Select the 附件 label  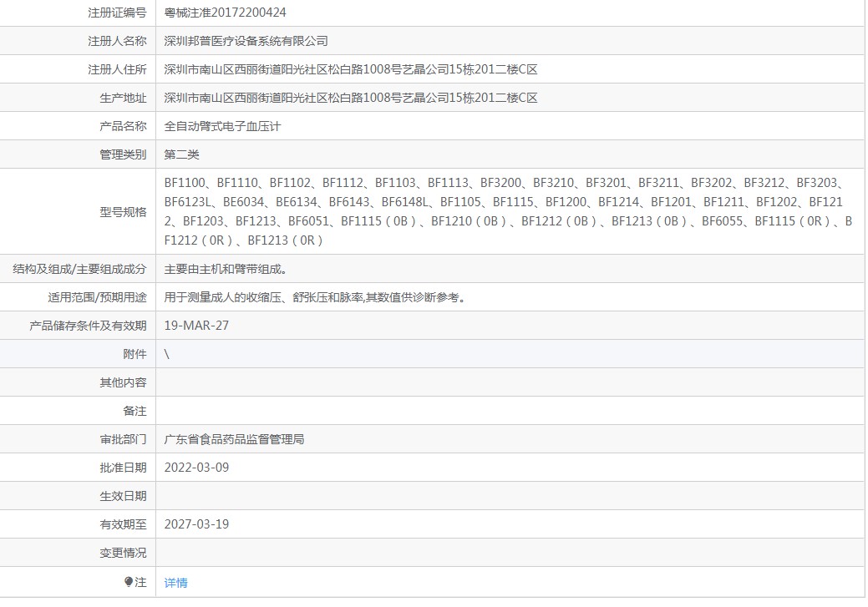point(135,354)
